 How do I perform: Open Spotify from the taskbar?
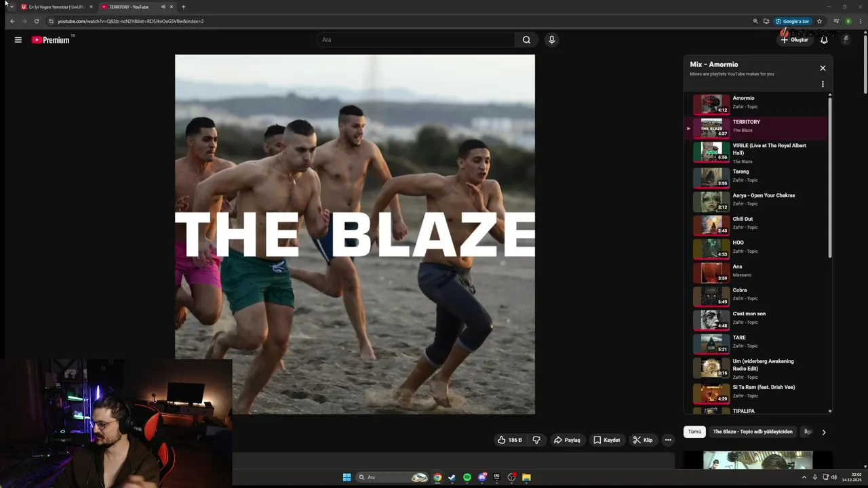coord(467,477)
